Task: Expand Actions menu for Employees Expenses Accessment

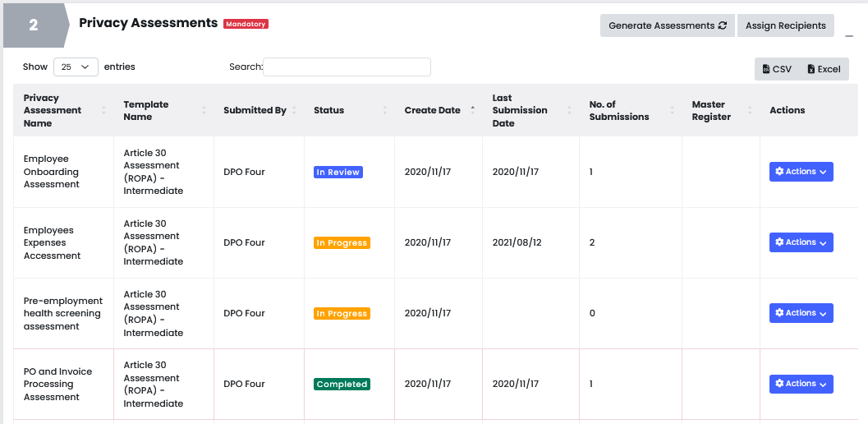Action: tap(801, 242)
